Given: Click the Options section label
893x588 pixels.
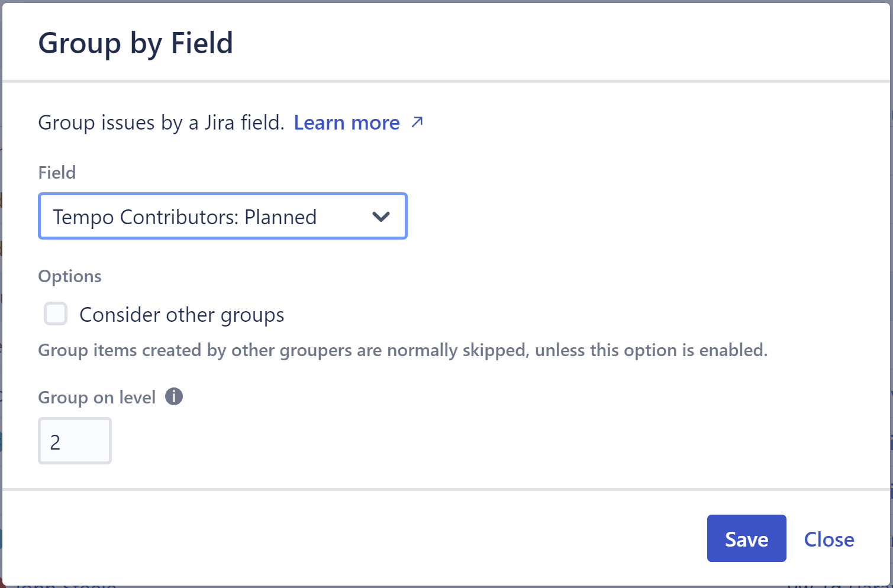Looking at the screenshot, I should point(69,276).
